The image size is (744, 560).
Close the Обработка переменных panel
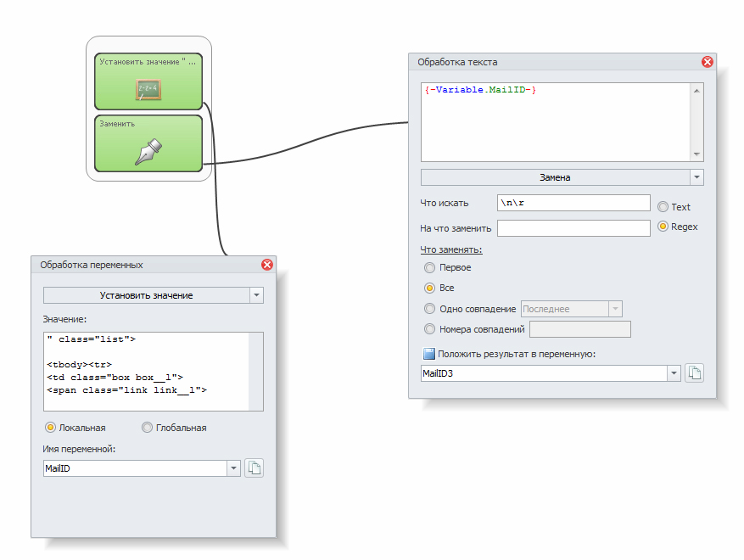coord(267,265)
